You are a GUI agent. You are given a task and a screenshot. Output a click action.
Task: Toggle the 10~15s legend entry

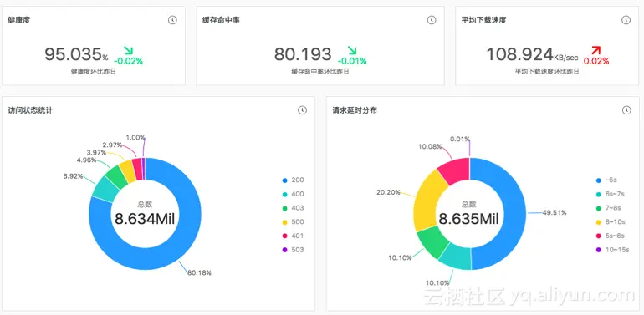pyautogui.click(x=612, y=250)
